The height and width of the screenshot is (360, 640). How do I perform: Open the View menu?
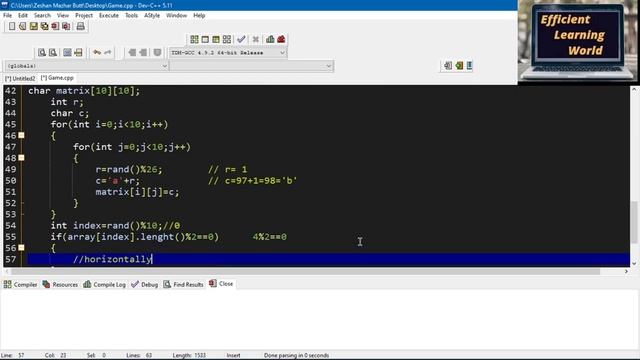pyautogui.click(x=62, y=16)
